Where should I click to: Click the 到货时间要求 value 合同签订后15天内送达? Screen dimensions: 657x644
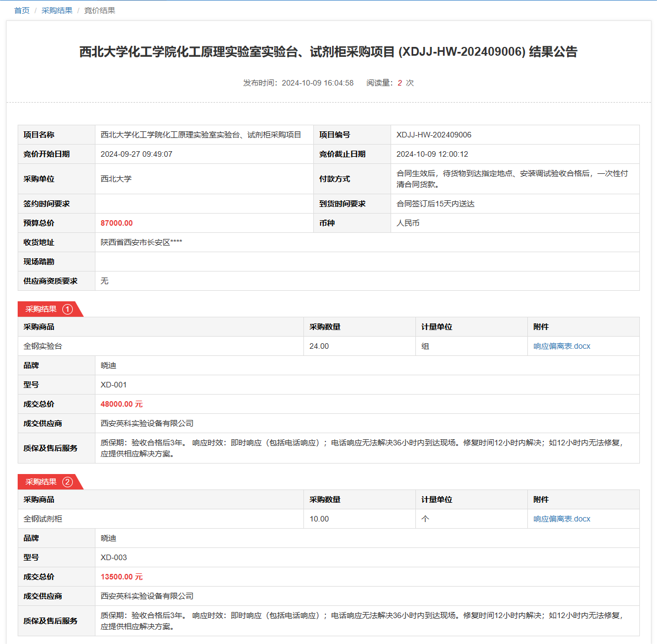click(435, 204)
